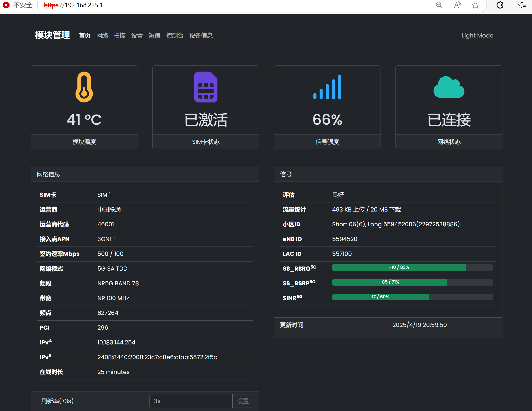Click the orange thermometer temperature icon
The image size is (532, 411).
coord(84,87)
